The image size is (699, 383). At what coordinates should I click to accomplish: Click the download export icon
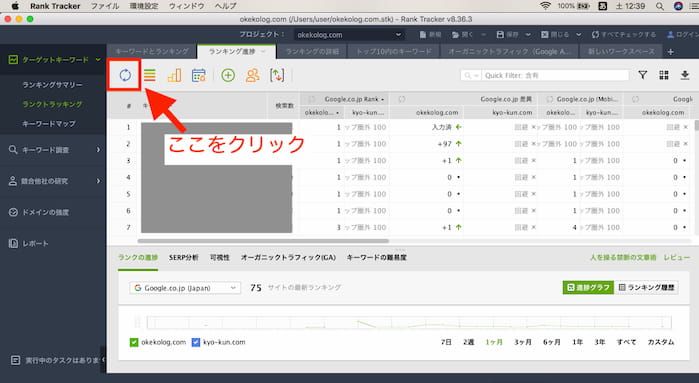(685, 75)
